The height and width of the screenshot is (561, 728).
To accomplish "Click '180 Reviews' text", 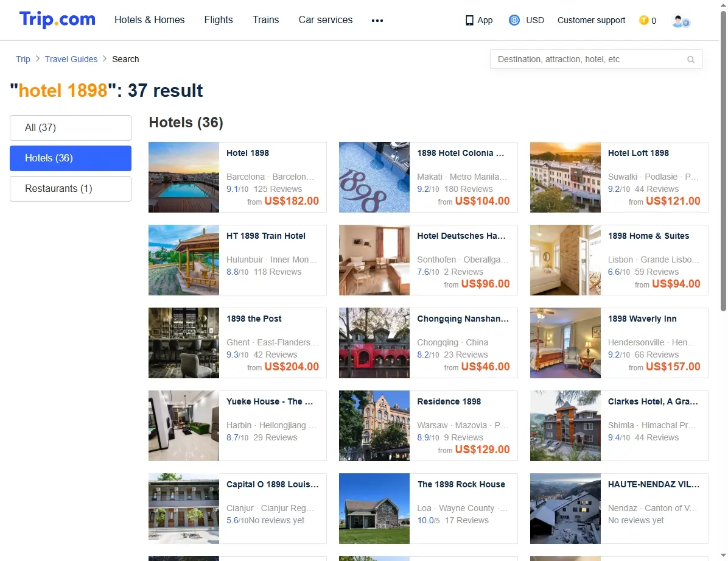I will pos(469,189).
